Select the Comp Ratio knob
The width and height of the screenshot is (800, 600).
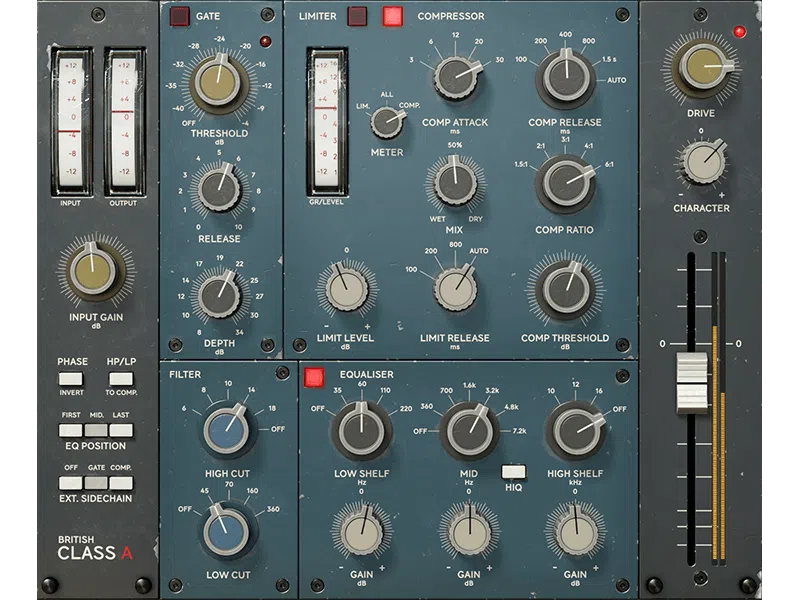pyautogui.click(x=565, y=183)
